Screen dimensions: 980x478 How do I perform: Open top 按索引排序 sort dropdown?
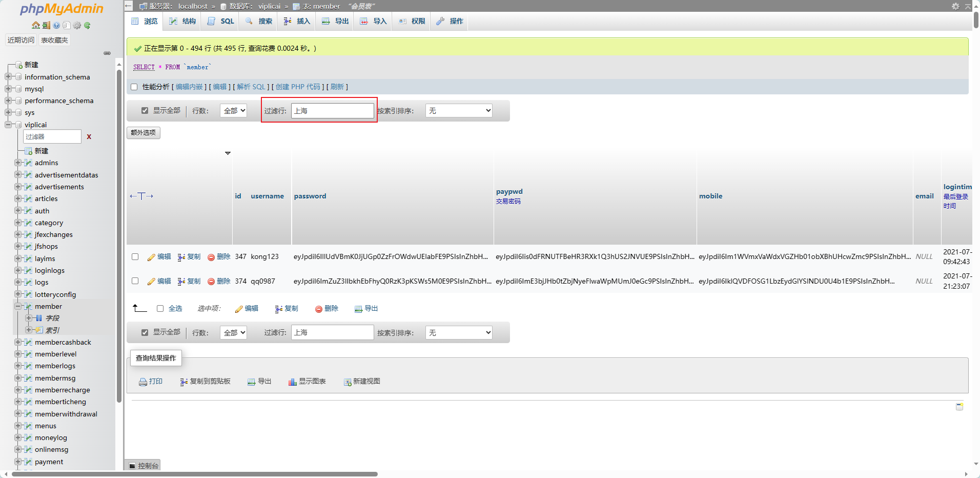[459, 110]
